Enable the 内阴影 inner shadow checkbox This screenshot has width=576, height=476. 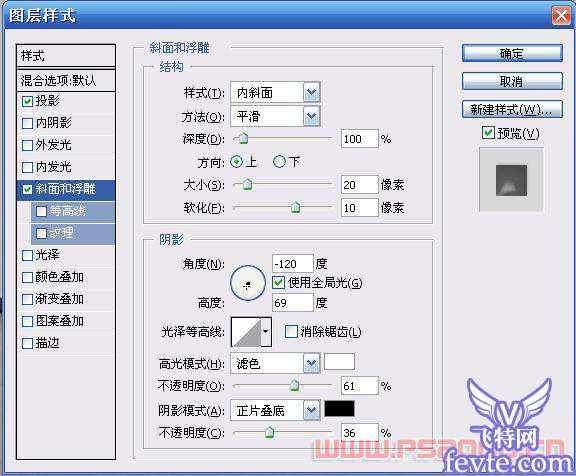coord(28,123)
